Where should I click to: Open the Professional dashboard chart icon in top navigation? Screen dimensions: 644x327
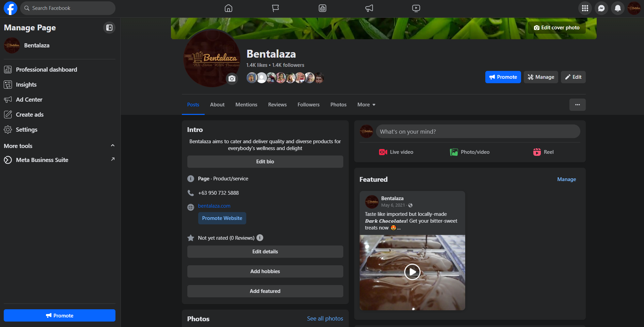323,8
